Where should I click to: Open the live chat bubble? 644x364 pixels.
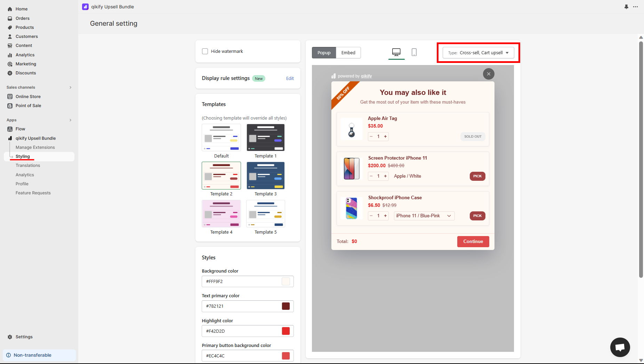[x=620, y=347]
